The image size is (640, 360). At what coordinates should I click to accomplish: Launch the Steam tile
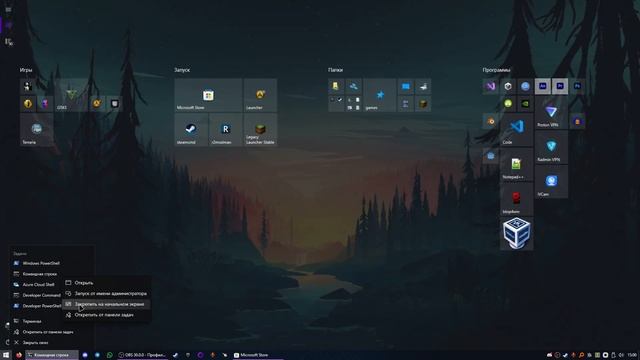[x=191, y=130]
